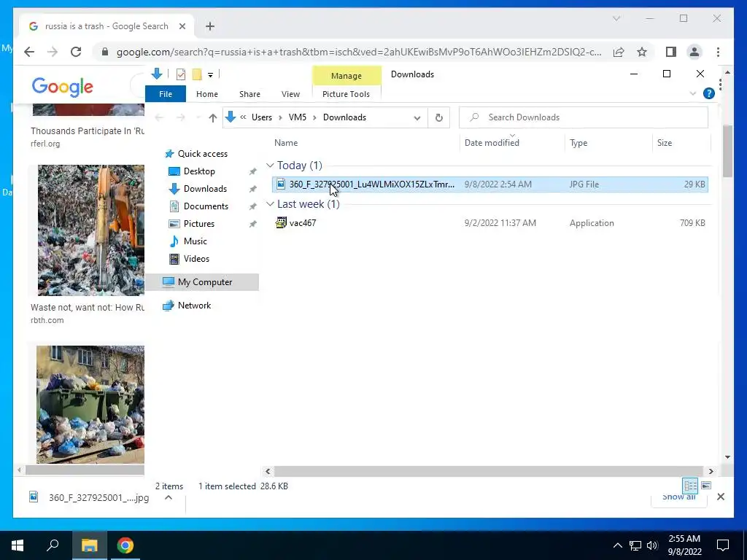
Task: Open Chrome side panel icon
Action: pyautogui.click(x=671, y=52)
